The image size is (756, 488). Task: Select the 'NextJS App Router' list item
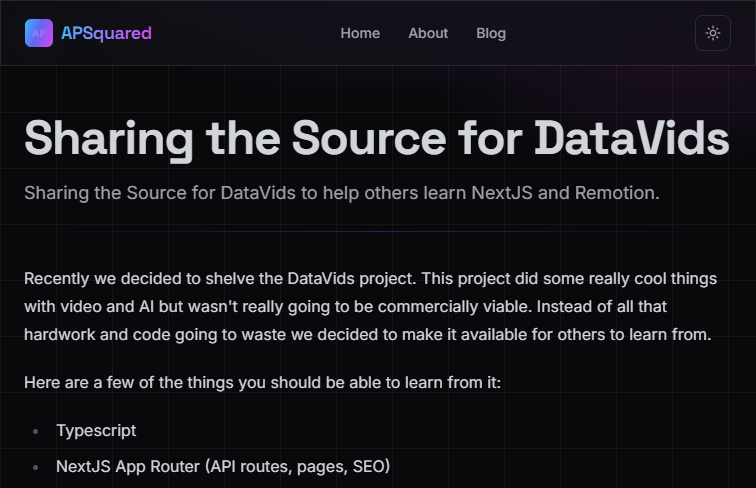coord(223,466)
